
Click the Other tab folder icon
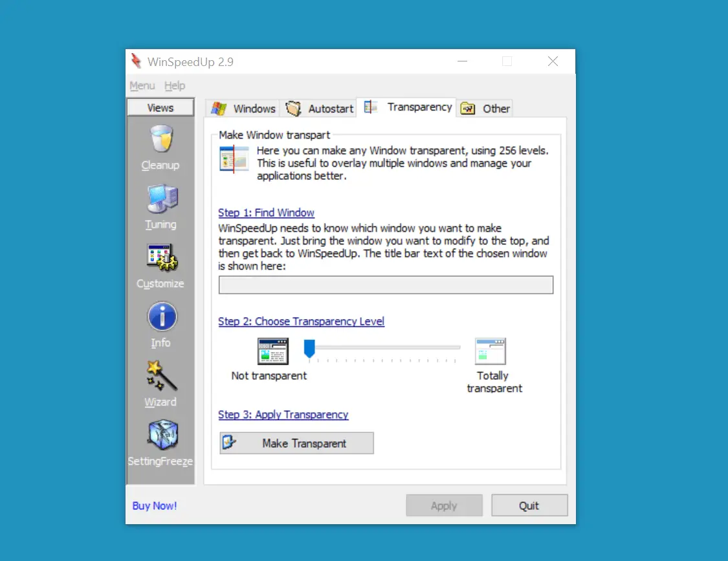point(467,109)
